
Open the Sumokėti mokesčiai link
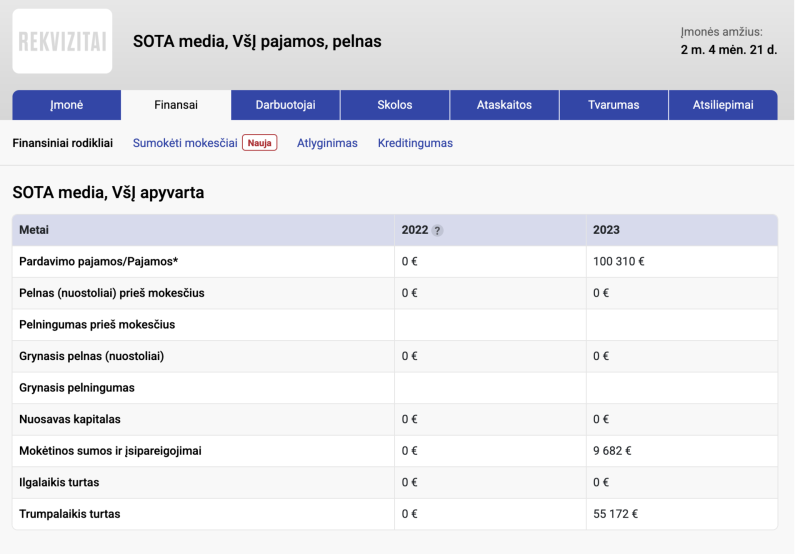point(185,143)
